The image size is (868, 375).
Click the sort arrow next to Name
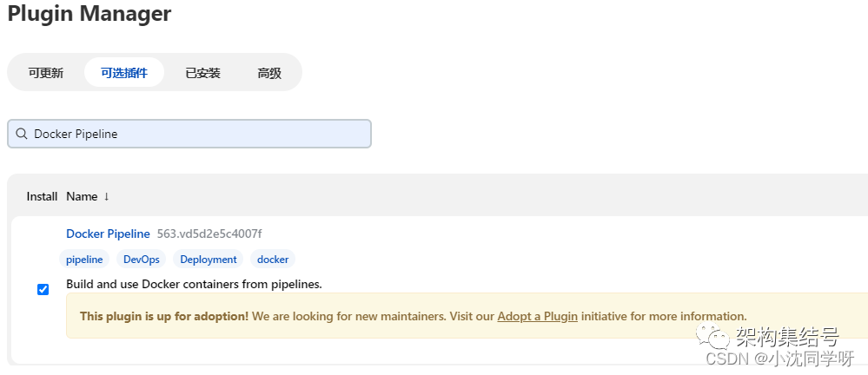coord(106,196)
